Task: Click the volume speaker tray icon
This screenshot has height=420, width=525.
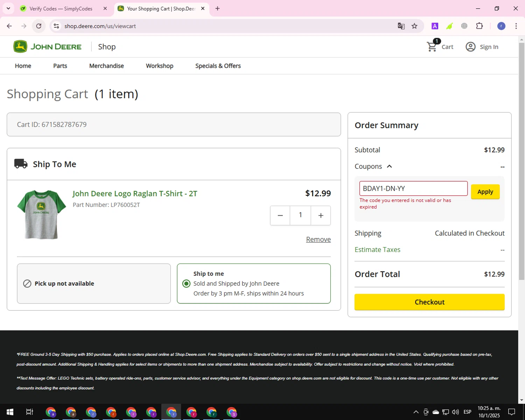Action: 455,412
